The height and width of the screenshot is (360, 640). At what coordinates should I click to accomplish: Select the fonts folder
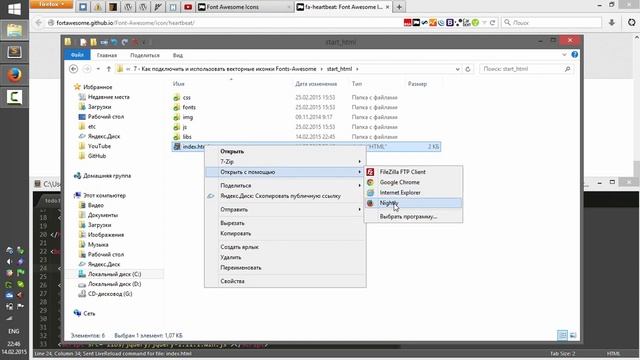point(189,107)
